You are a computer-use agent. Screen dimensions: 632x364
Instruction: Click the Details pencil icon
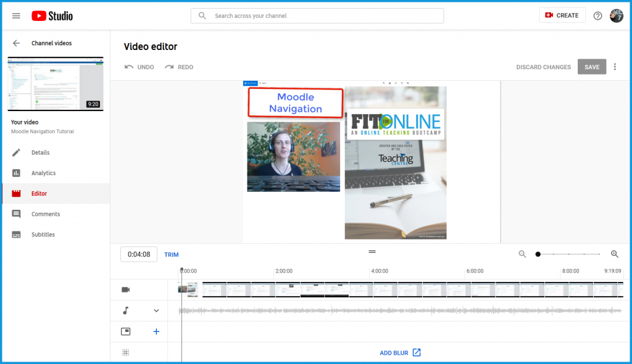click(x=16, y=152)
